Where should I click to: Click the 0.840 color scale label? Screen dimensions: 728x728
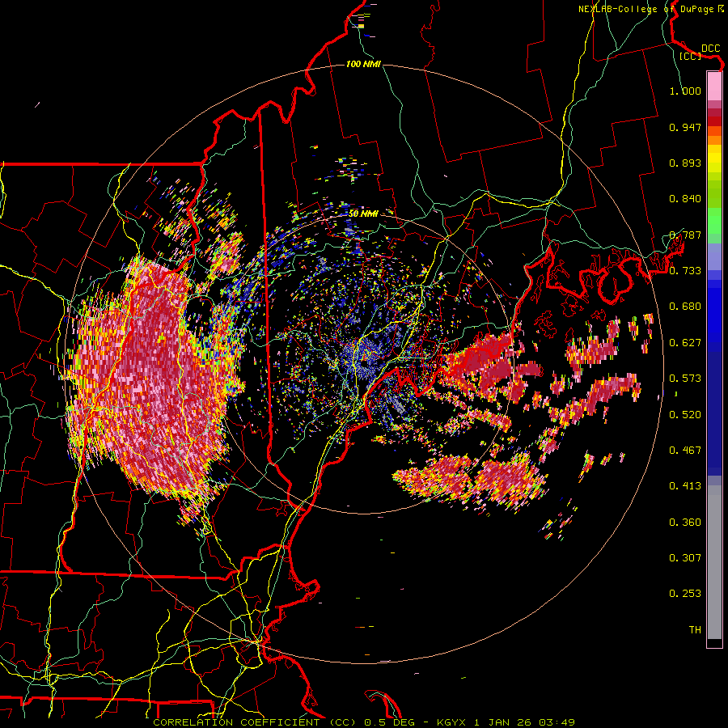(x=685, y=199)
